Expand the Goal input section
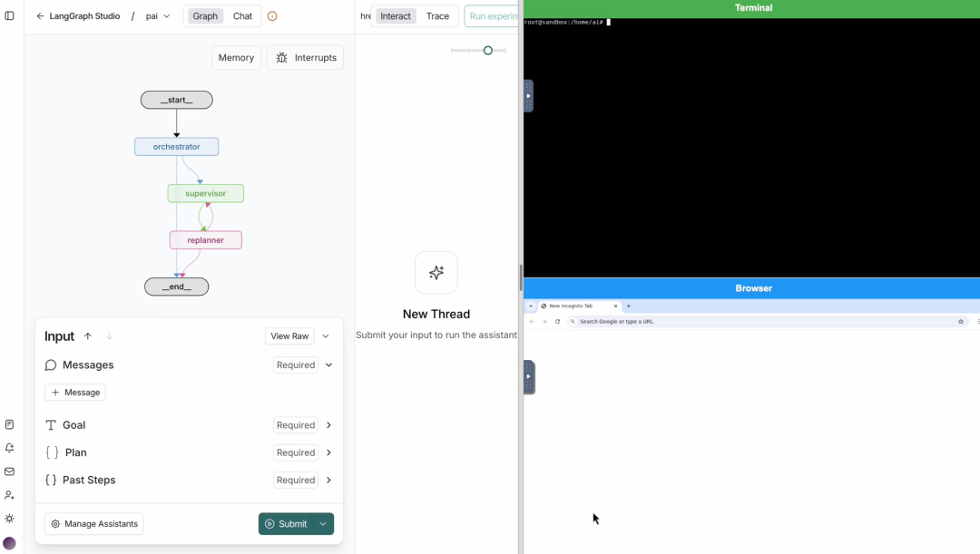Image resolution: width=980 pixels, height=554 pixels. [328, 424]
